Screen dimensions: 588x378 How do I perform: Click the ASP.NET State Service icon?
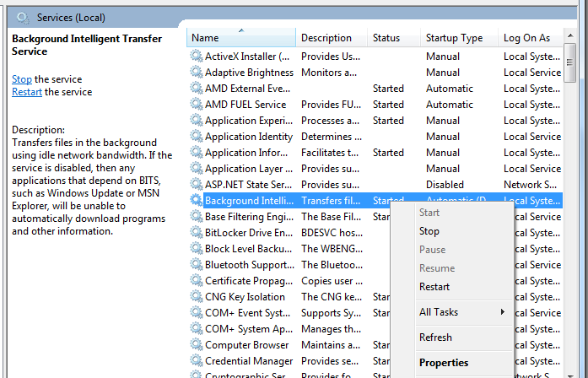pos(197,185)
